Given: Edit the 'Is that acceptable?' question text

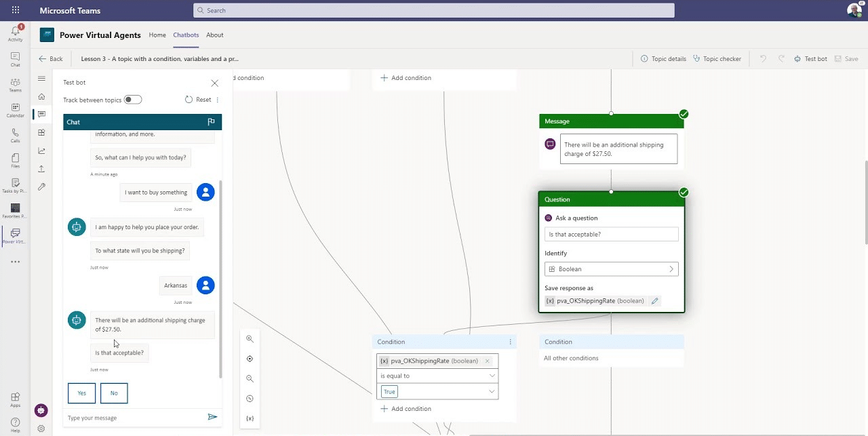Looking at the screenshot, I should click(611, 235).
